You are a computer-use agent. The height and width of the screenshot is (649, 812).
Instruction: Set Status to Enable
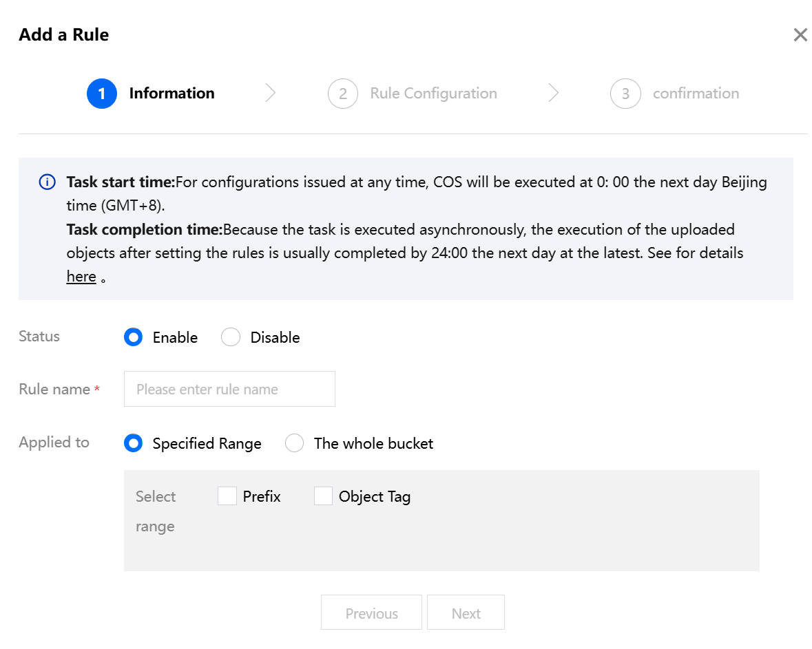[134, 337]
